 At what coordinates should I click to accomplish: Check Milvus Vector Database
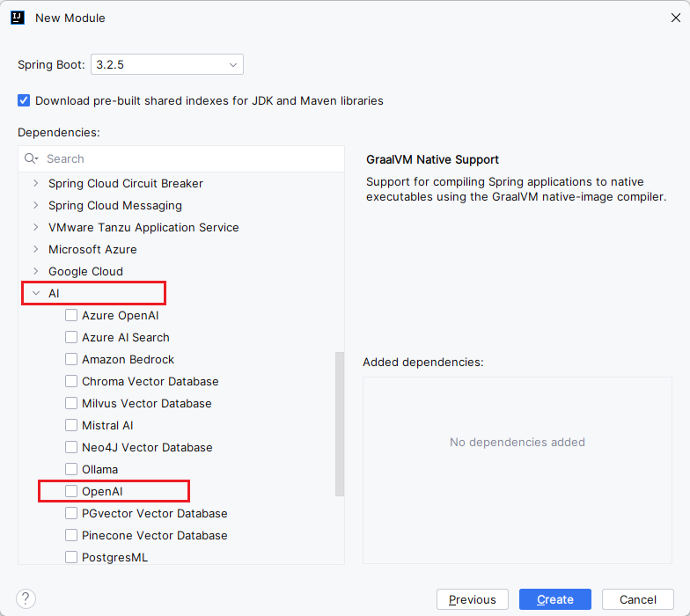71,403
